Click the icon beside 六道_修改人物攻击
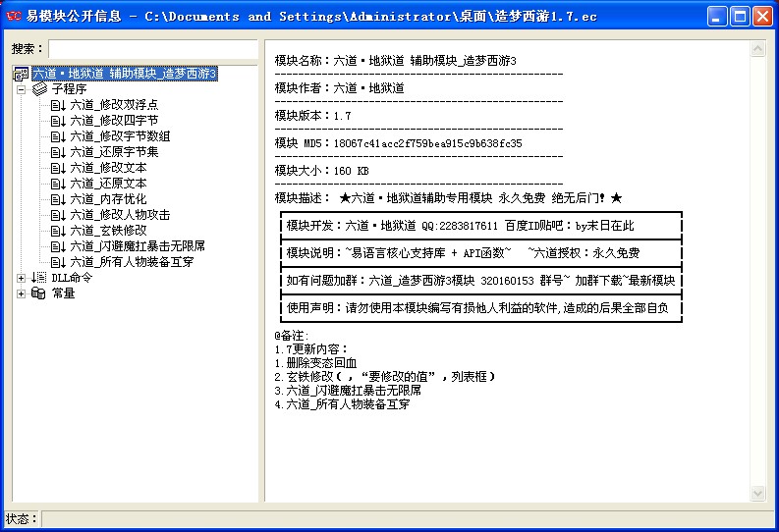 (x=58, y=215)
